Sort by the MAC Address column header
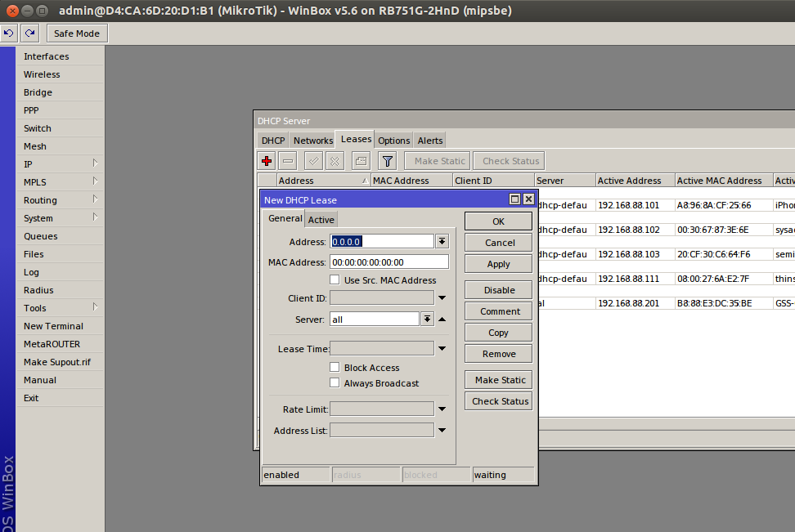Viewport: 795px width, 532px height. coord(411,181)
